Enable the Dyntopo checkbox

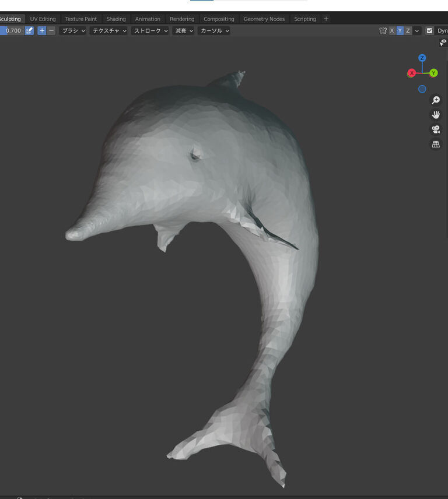point(430,30)
